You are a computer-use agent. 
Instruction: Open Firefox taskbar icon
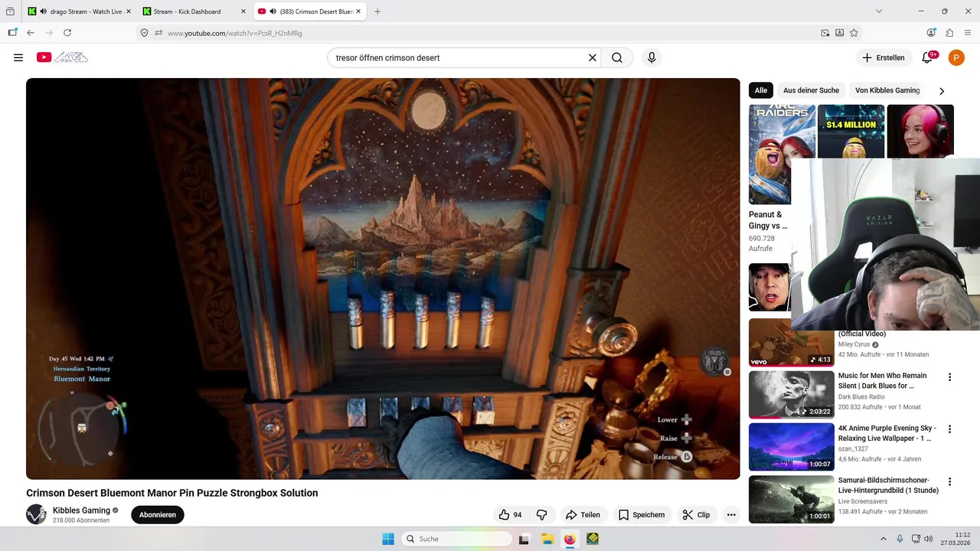570,539
